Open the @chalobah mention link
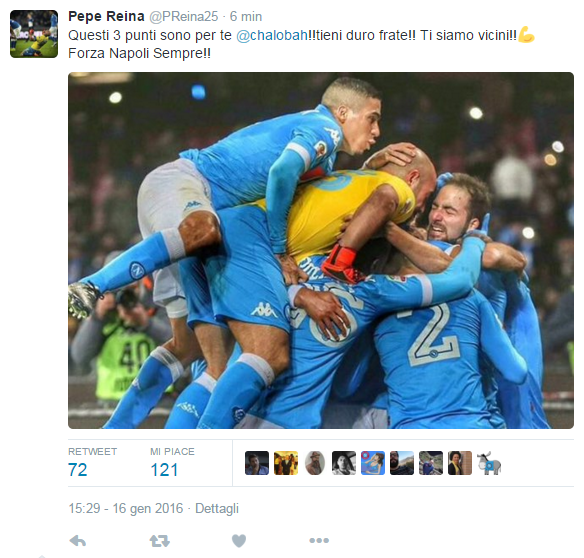This screenshot has height=558, width=584. pyautogui.click(x=272, y=35)
